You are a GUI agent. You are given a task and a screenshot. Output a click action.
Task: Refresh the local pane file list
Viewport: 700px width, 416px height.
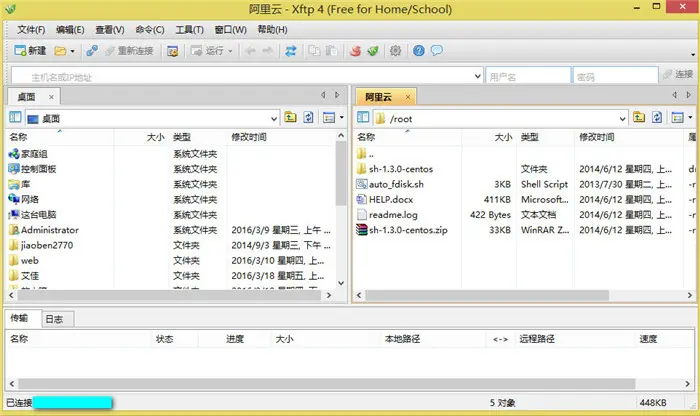coord(308,117)
